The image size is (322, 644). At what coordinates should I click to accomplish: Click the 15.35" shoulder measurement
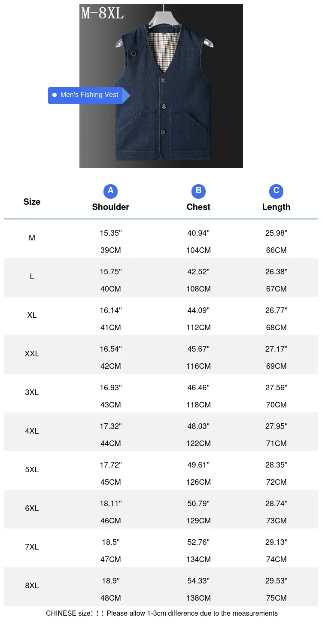[x=111, y=233]
